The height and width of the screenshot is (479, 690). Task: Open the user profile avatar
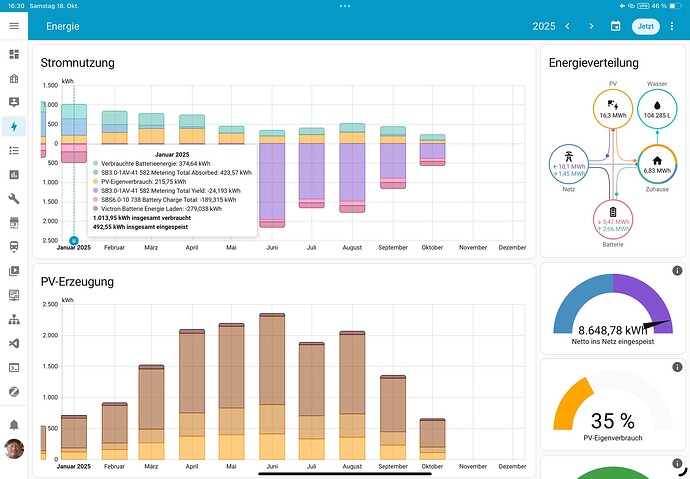[x=14, y=449]
